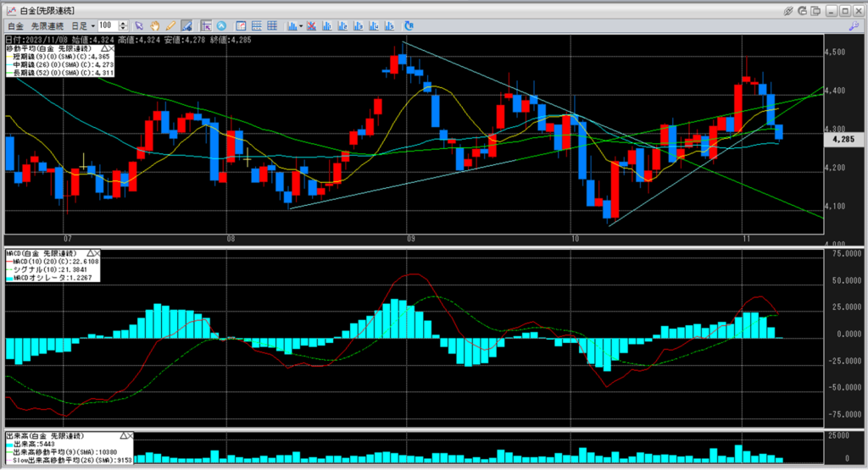Activate the hand pan tool
Viewport: 868px width, 470px height.
(155, 26)
